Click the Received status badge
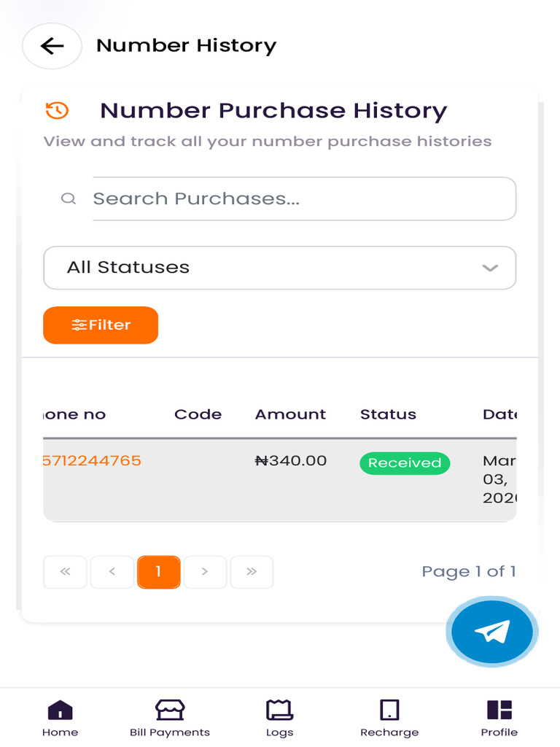Image resolution: width=560 pixels, height=747 pixels. 405,463
